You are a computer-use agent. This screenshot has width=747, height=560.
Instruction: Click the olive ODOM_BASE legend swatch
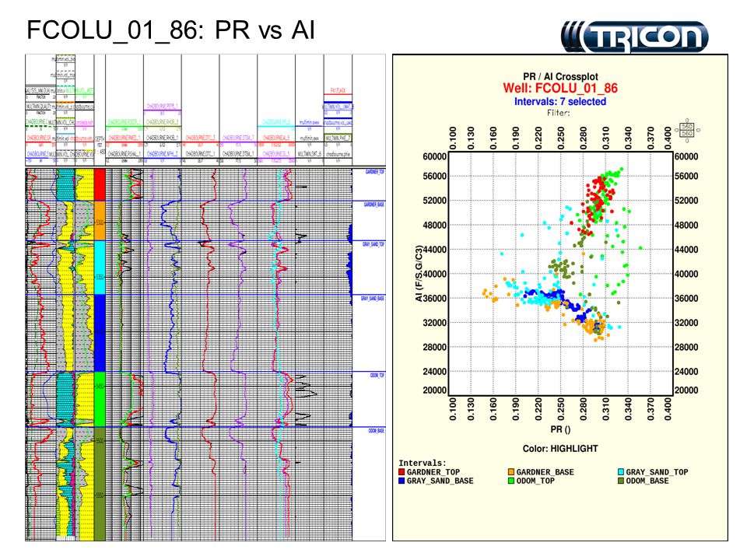621,481
